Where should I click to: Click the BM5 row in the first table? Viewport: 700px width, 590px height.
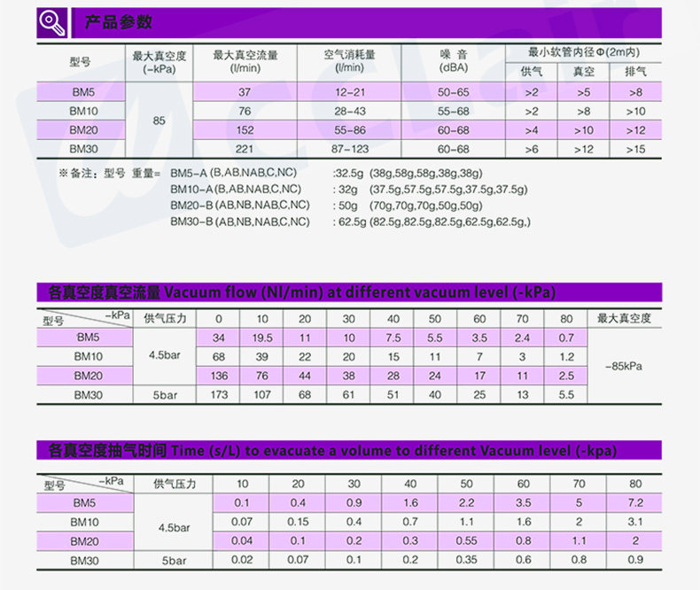[x=348, y=92]
